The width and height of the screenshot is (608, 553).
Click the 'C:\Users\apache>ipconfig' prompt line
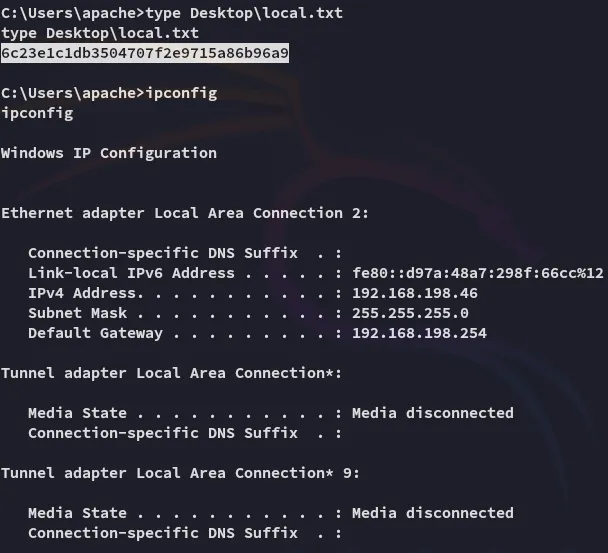point(109,92)
